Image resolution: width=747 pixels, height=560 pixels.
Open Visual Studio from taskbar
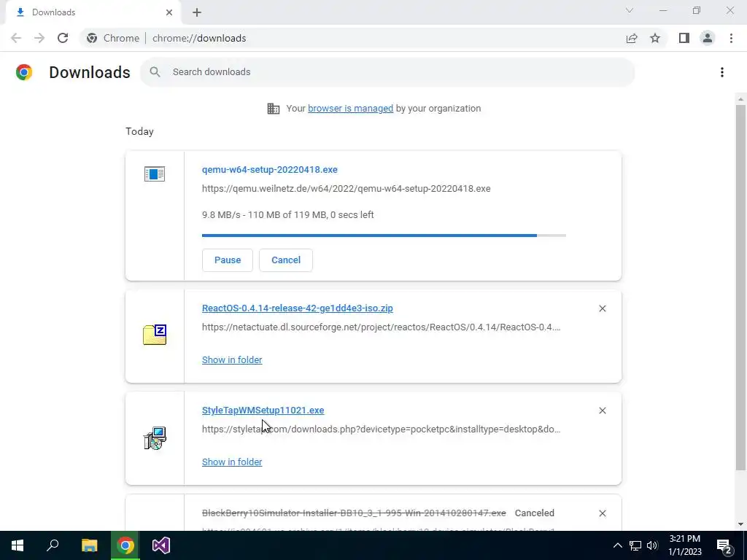pyautogui.click(x=161, y=545)
